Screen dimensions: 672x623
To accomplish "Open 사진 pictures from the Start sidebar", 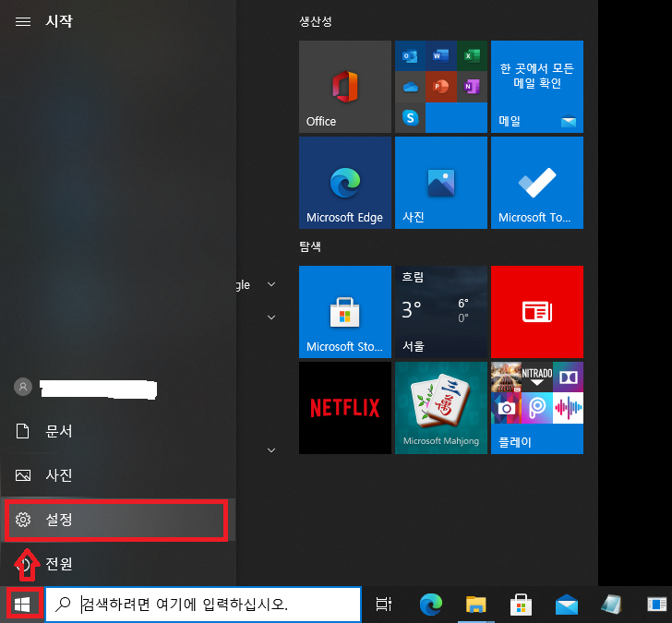I will pos(117,475).
